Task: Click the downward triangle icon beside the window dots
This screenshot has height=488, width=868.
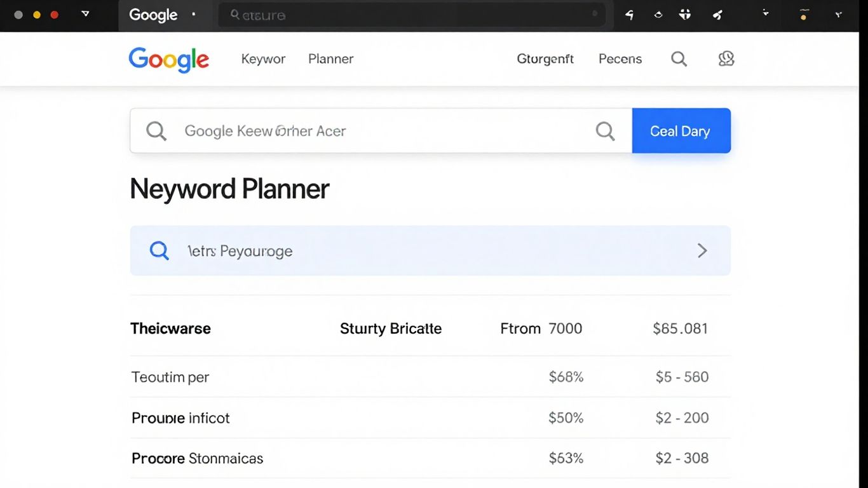Action: [x=86, y=14]
